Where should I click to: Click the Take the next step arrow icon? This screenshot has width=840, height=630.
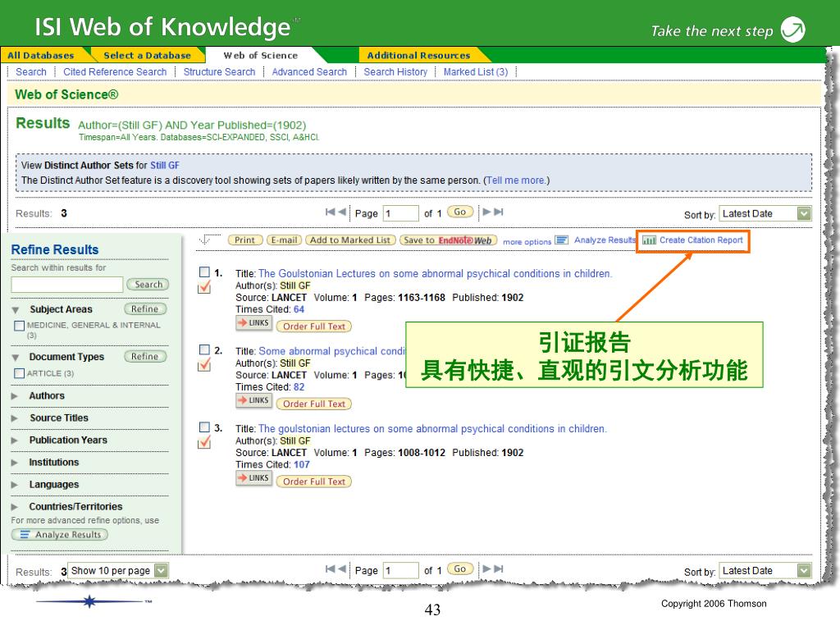[793, 30]
